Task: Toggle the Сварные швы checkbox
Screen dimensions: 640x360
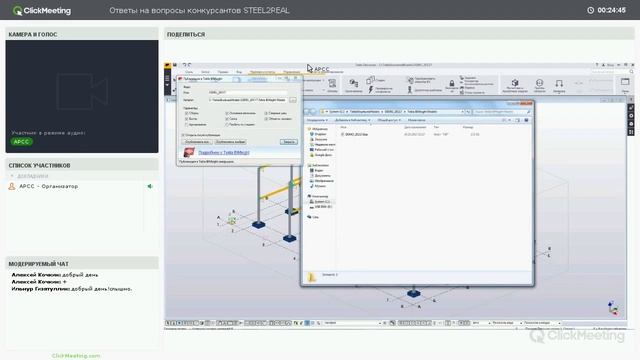Action: click(266, 113)
